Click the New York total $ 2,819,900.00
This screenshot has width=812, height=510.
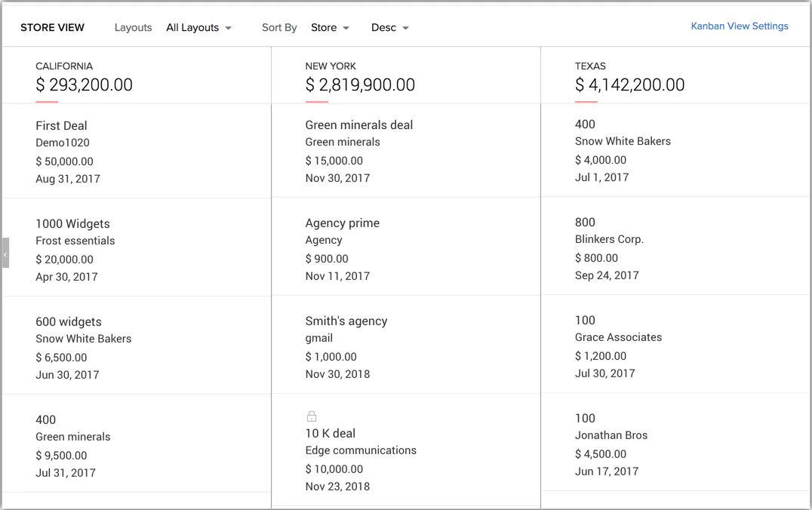(x=360, y=85)
